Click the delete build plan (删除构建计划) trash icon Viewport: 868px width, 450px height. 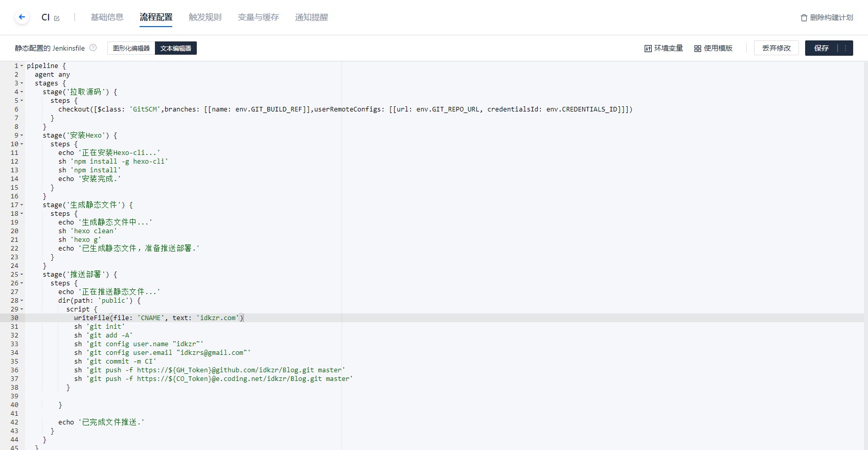(x=804, y=17)
